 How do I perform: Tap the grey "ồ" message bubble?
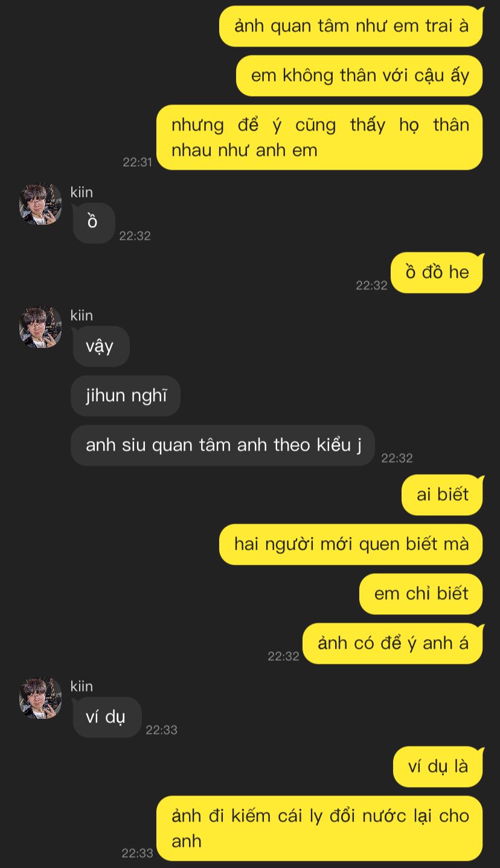94,223
